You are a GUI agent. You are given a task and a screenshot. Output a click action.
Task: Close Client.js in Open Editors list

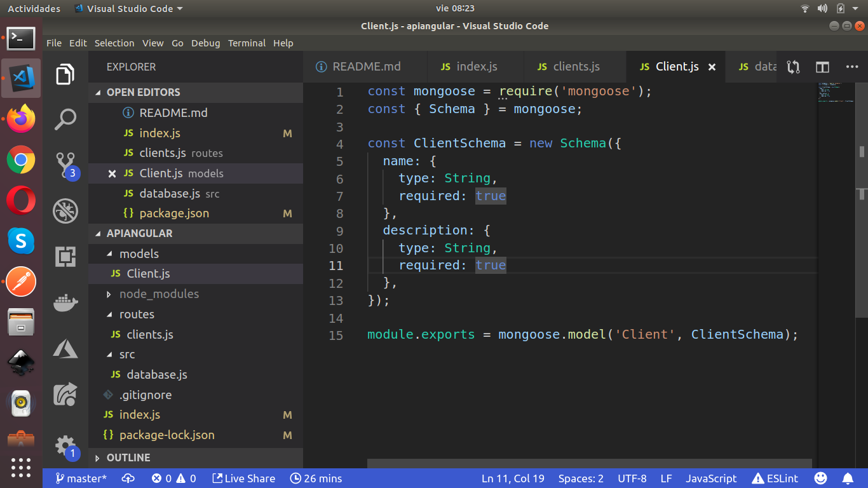click(112, 173)
